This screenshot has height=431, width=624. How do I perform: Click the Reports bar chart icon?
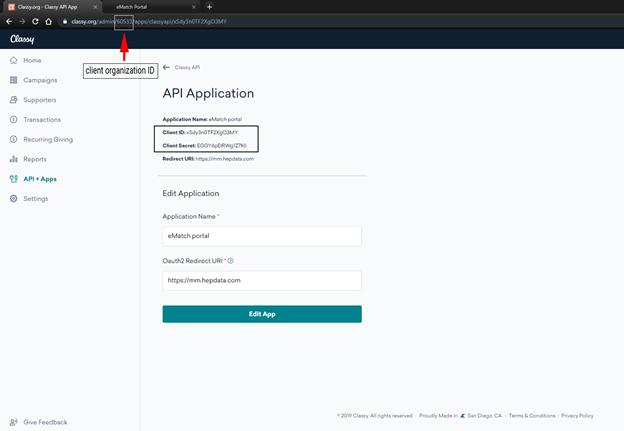pos(14,159)
